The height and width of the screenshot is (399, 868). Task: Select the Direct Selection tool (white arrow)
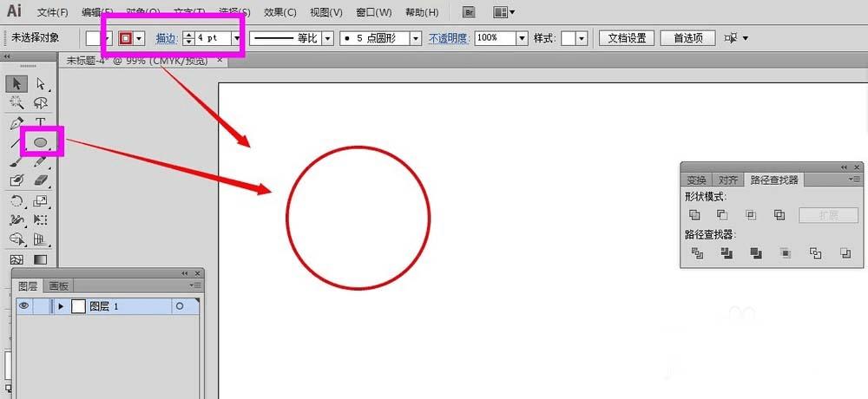(41, 84)
